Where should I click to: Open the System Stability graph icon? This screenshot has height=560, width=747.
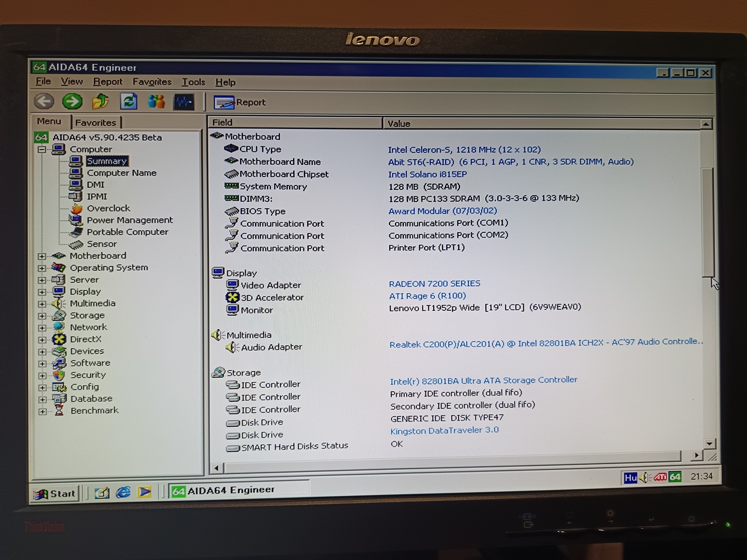[x=184, y=102]
